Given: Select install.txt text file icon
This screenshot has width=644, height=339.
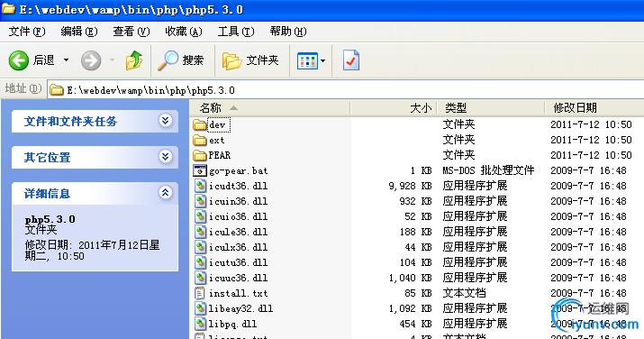Looking at the screenshot, I should point(200,293).
